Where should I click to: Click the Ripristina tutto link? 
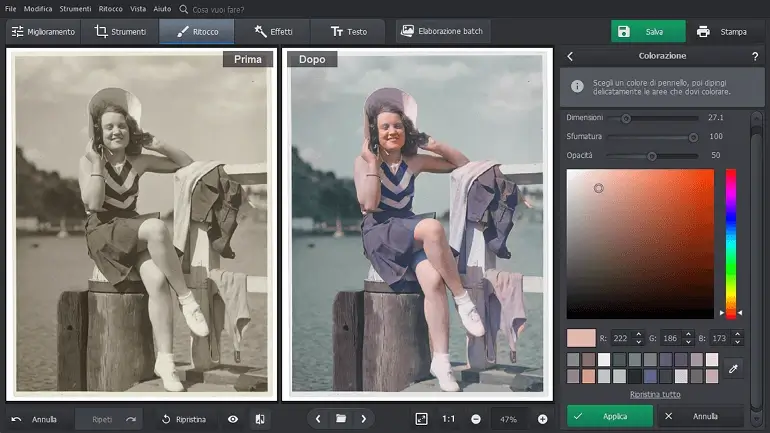[x=655, y=394]
